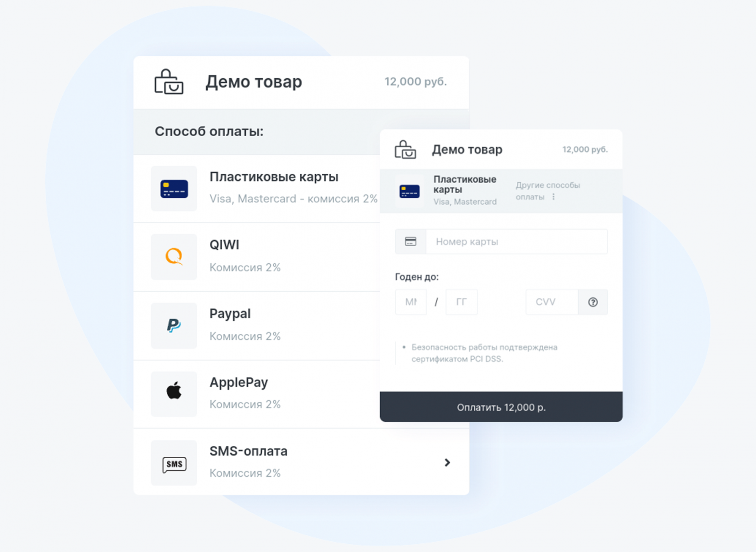The width and height of the screenshot is (756, 552).
Task: Click the credit card icon for Пластиковые карты
Action: click(x=174, y=189)
